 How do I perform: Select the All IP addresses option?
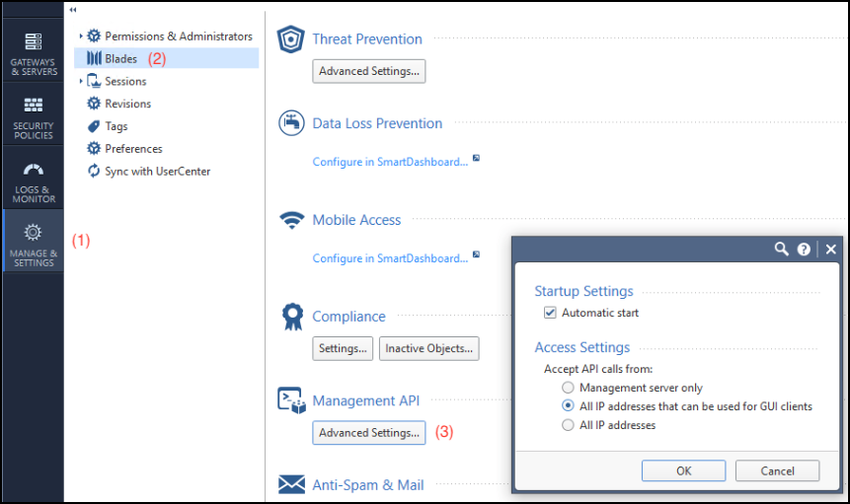pyautogui.click(x=568, y=425)
